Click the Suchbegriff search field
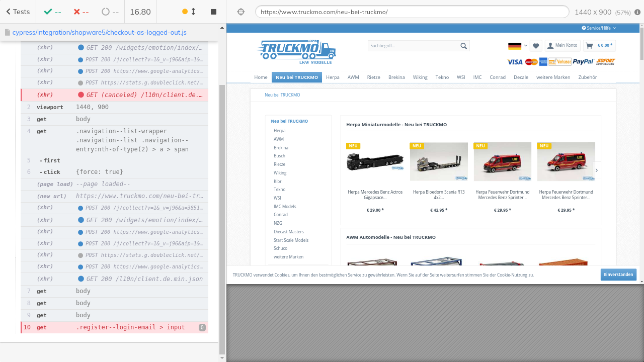The height and width of the screenshot is (362, 644). (413, 46)
